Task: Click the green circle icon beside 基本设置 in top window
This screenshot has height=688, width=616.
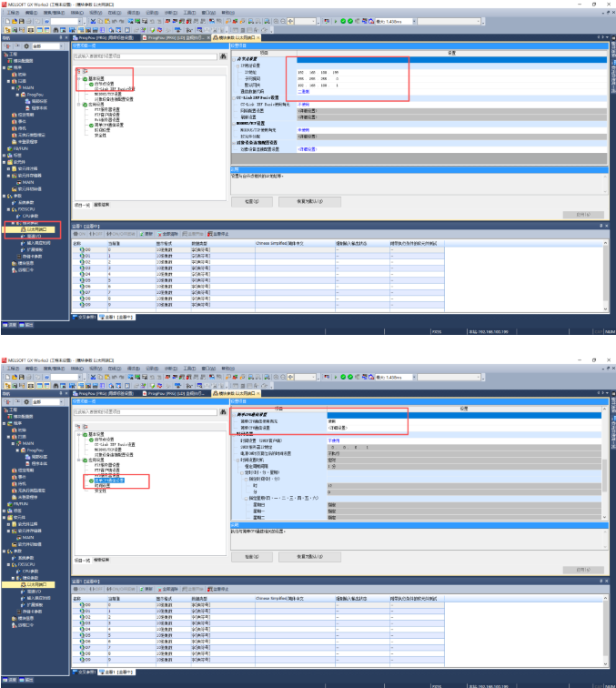Action: (84, 79)
